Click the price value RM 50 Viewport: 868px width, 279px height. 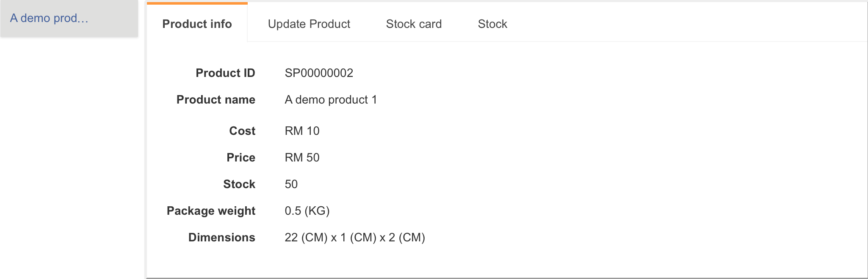click(x=302, y=158)
